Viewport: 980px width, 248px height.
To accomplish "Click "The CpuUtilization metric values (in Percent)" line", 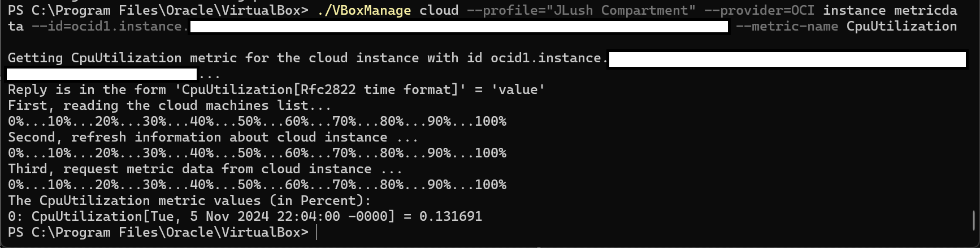I will [x=189, y=200].
